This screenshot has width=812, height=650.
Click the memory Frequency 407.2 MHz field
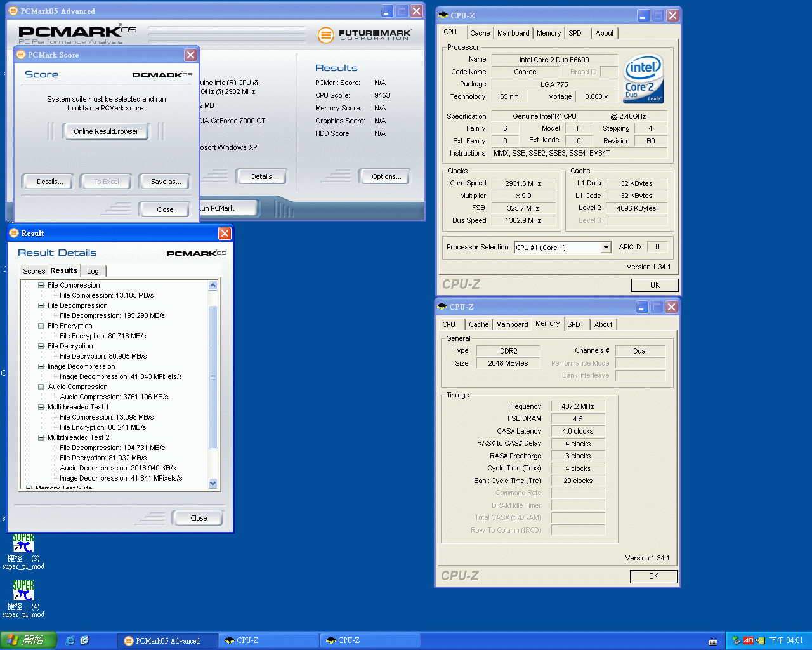[578, 406]
